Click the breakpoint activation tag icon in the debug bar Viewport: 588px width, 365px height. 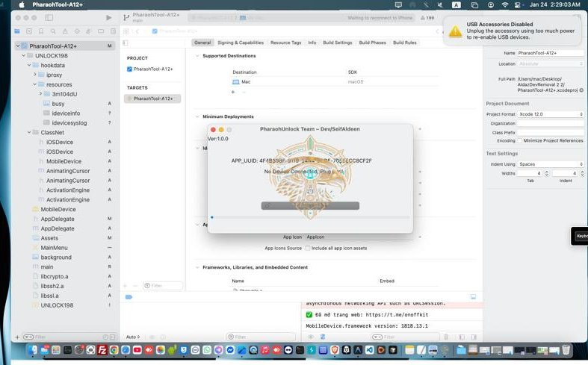(129, 297)
